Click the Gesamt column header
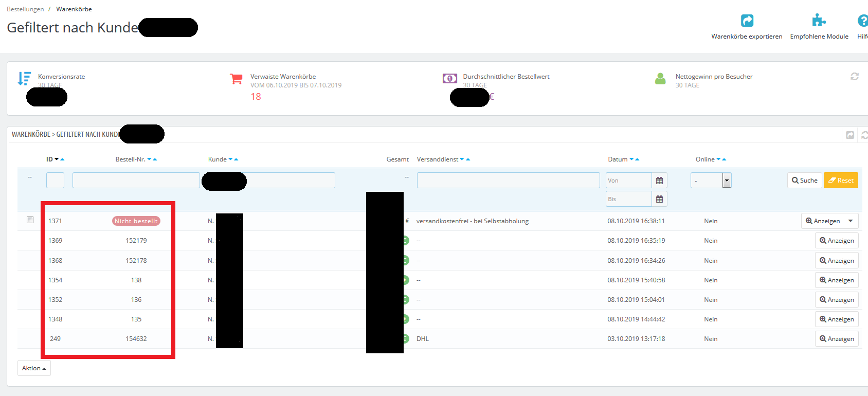 pos(397,159)
